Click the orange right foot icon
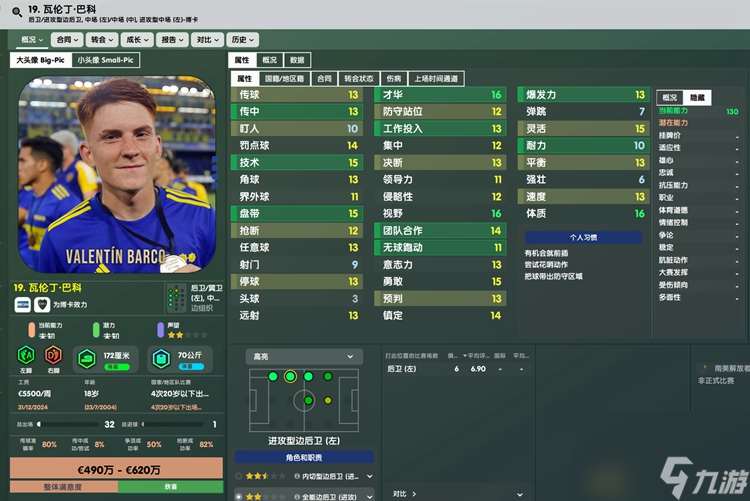This screenshot has height=501, width=750. [53, 356]
